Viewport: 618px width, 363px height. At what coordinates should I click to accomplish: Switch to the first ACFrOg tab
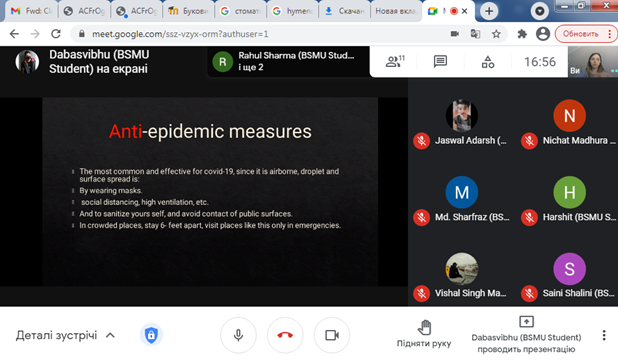pos(84,11)
